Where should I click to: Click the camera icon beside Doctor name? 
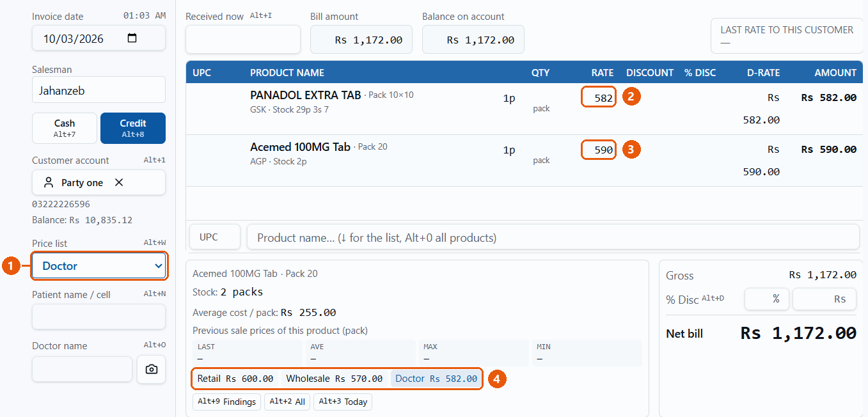[x=151, y=370]
